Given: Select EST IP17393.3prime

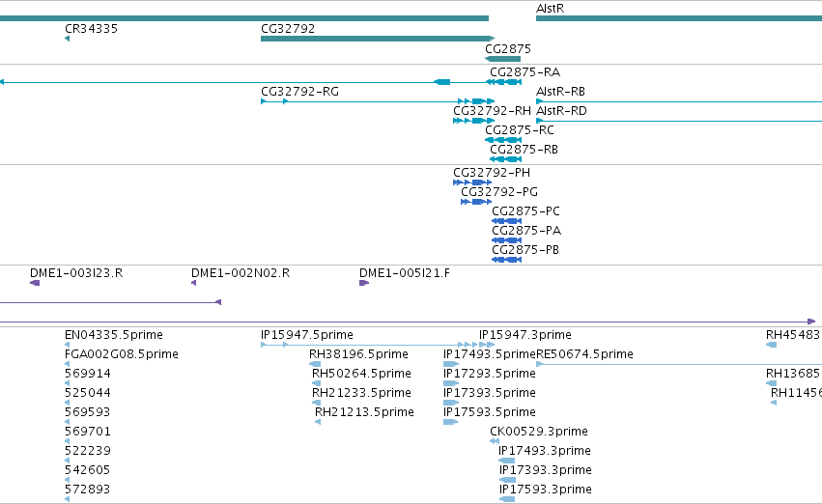Looking at the screenshot, I should pyautogui.click(x=507, y=480).
